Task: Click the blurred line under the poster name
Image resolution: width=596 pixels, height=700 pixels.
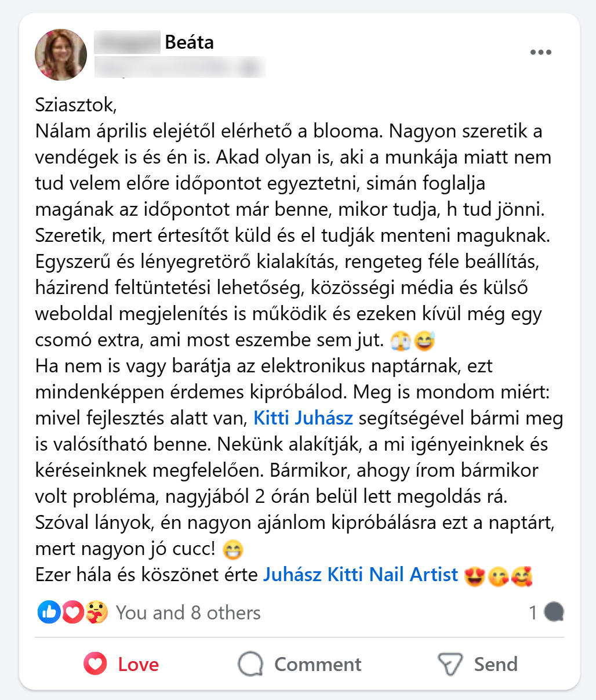Action: (180, 67)
